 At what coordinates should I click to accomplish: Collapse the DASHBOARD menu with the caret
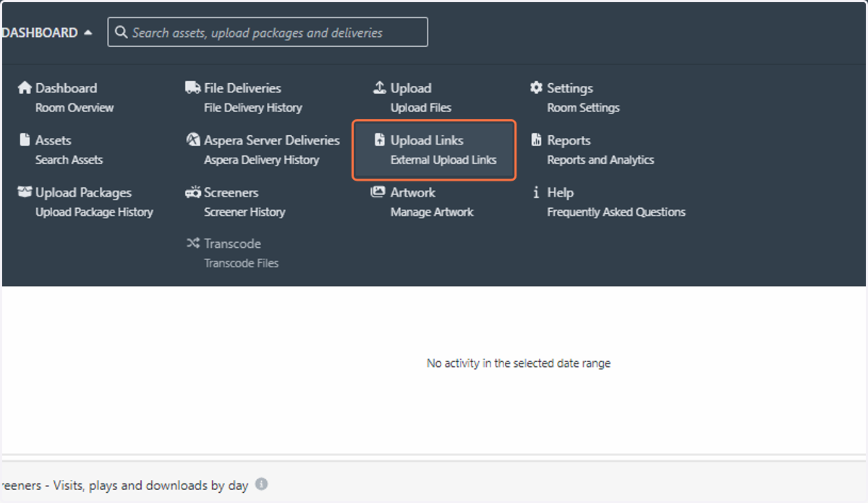point(88,33)
